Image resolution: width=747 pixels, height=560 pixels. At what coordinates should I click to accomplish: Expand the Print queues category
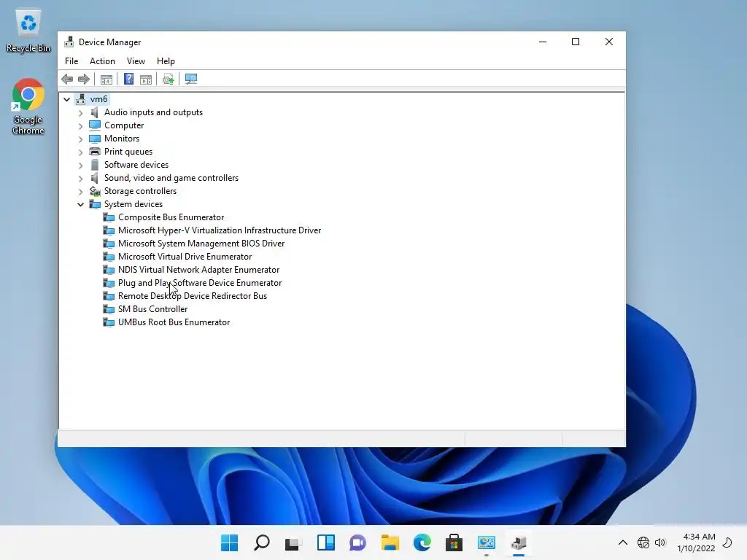tap(80, 152)
